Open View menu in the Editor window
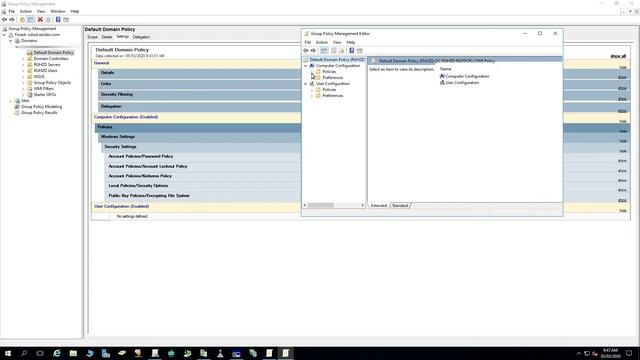The height and width of the screenshot is (360, 640). click(x=337, y=42)
